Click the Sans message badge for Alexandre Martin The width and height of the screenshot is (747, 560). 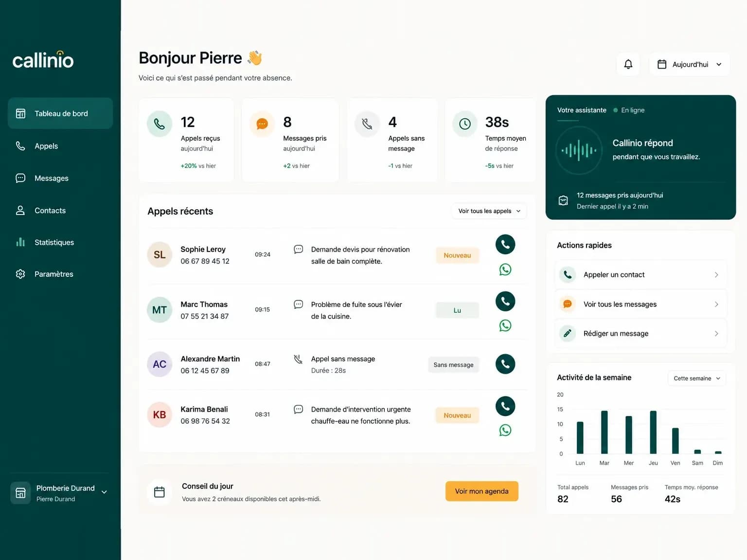click(x=453, y=365)
